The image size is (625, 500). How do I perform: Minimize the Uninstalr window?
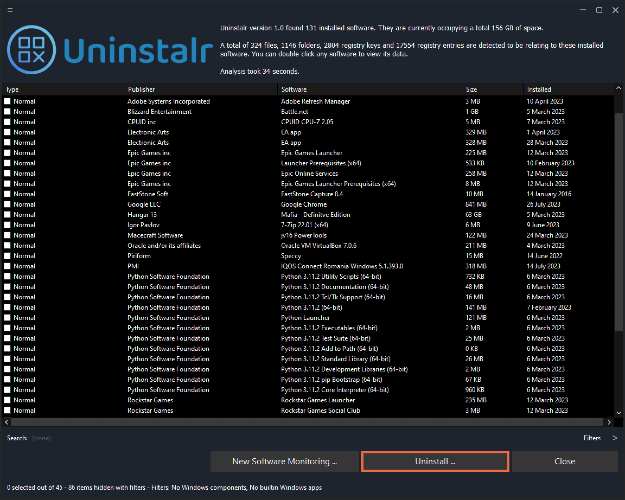582,10
